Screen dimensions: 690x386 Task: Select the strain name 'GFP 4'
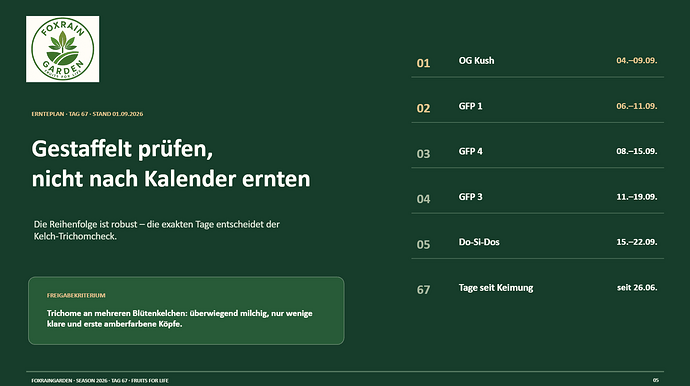470,151
